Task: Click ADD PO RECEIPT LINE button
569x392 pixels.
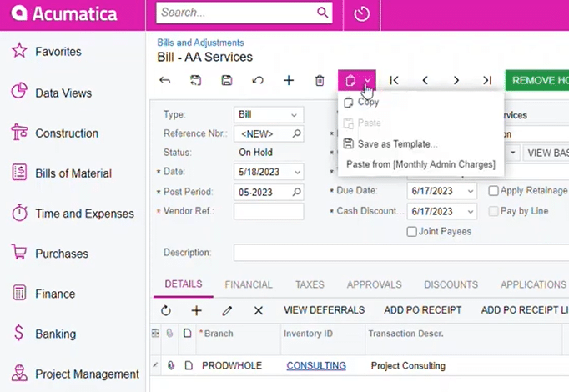Action: [x=525, y=310]
